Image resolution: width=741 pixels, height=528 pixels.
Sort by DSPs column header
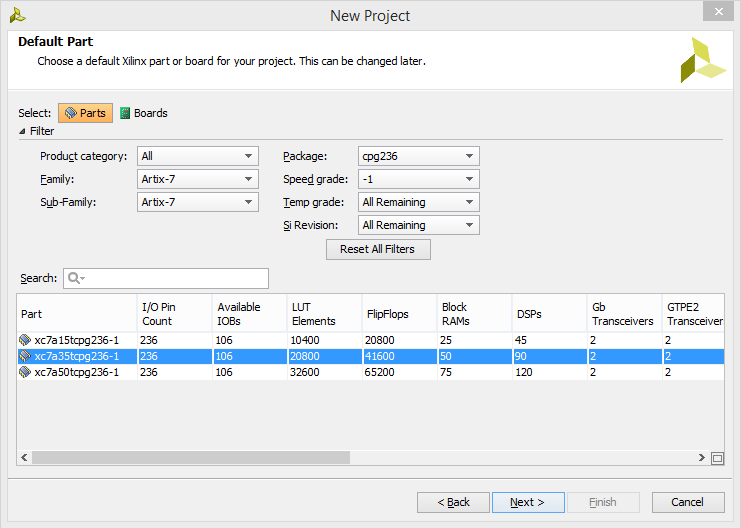pyautogui.click(x=550, y=314)
